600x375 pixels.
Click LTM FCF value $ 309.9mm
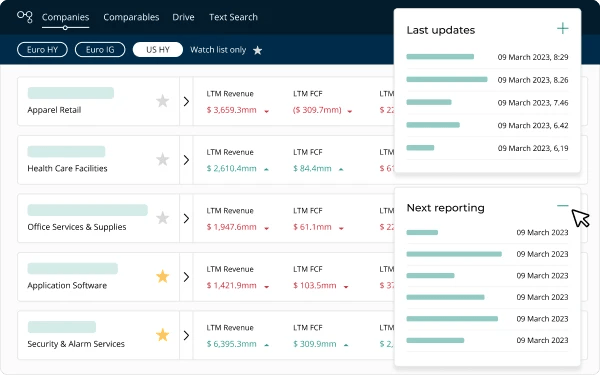(x=315, y=344)
